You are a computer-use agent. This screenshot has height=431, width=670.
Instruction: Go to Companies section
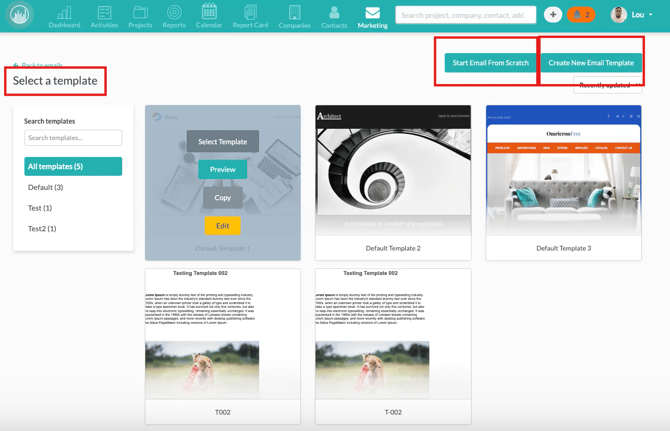(x=294, y=16)
